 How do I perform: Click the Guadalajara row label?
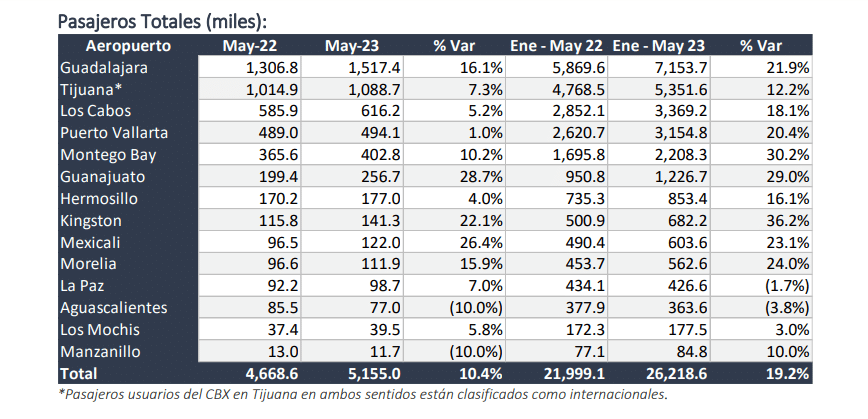tap(104, 68)
